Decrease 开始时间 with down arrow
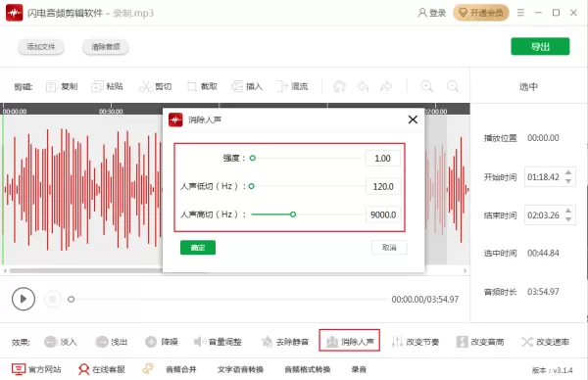 point(568,181)
